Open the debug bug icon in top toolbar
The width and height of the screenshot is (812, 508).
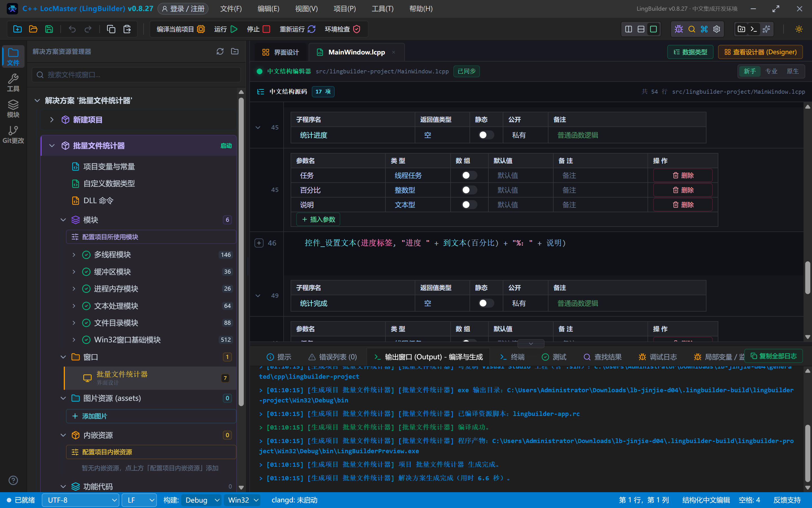pos(679,29)
